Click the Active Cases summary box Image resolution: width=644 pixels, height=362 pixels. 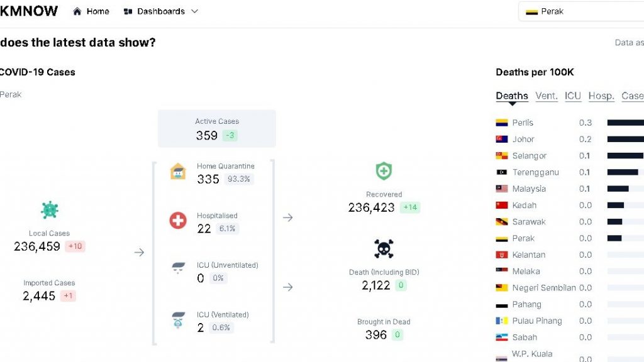[216, 129]
